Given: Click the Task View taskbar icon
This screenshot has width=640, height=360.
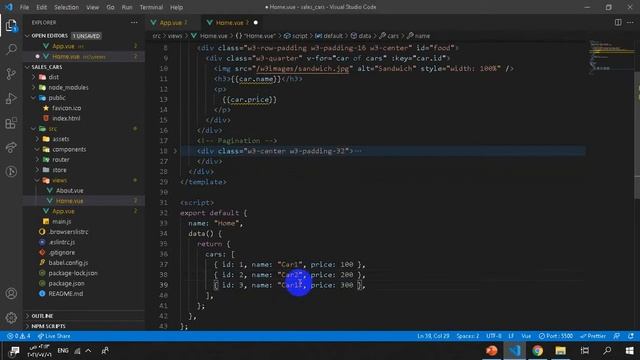Looking at the screenshot, I should coord(585,351).
